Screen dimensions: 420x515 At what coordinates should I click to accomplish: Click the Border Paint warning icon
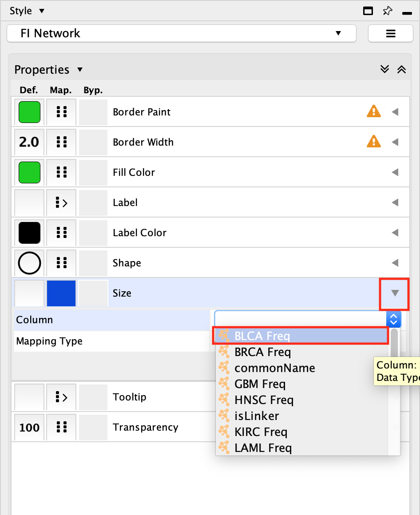[373, 112]
